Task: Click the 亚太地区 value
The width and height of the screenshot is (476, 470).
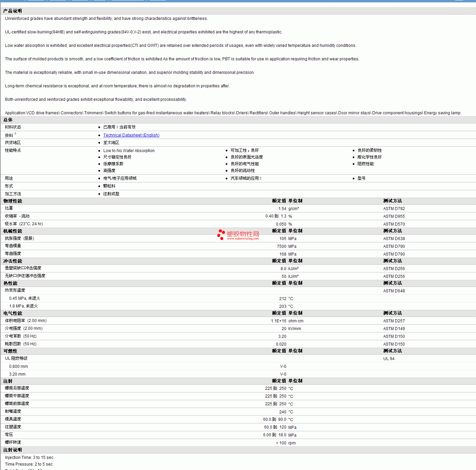Action: [111, 143]
